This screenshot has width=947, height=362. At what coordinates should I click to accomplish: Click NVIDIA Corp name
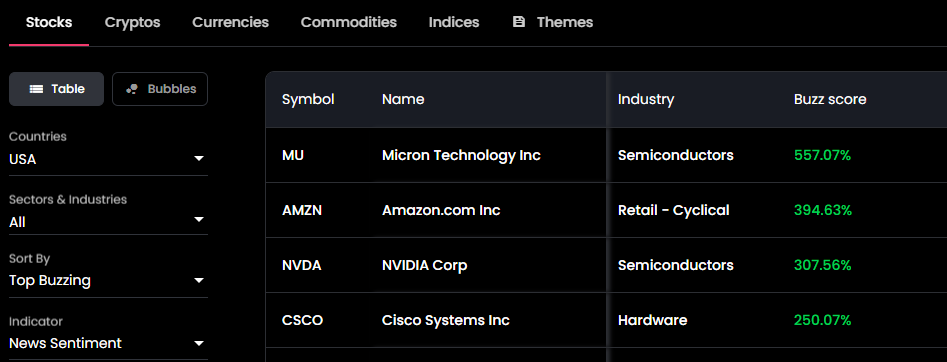(425, 265)
